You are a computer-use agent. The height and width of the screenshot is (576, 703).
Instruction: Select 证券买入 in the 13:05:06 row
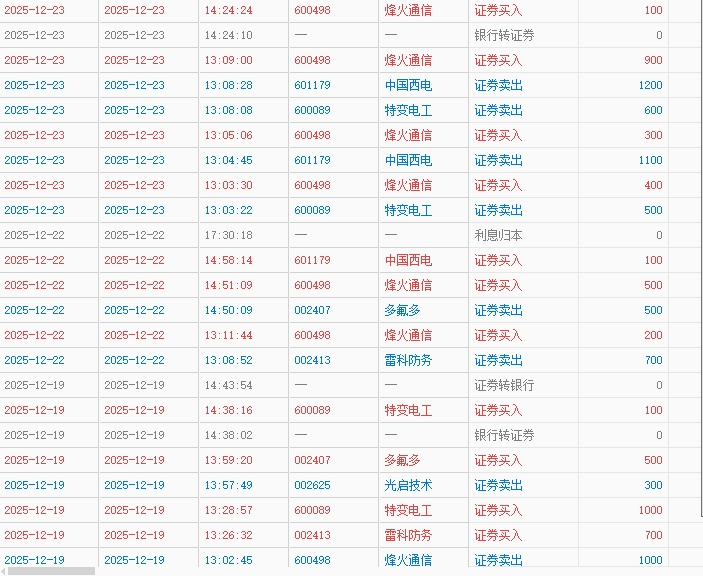click(x=499, y=135)
